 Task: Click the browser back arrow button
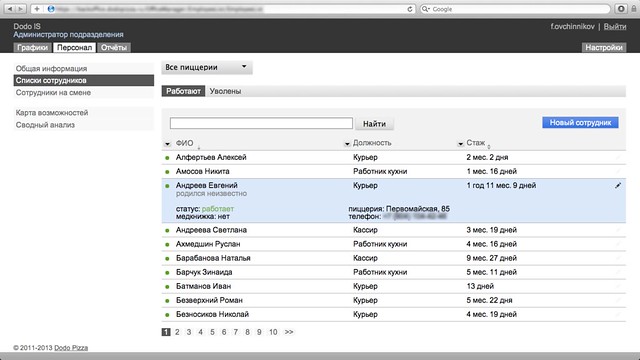click(10, 9)
